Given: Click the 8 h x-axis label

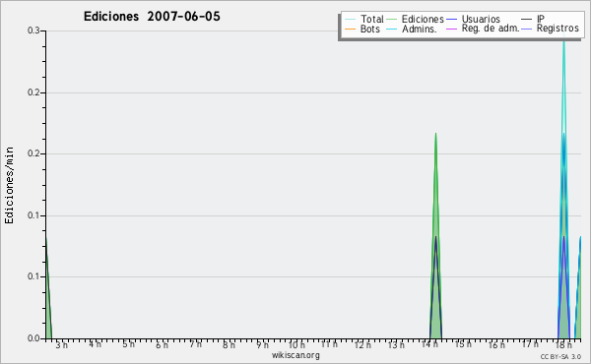Looking at the screenshot, I should 229,344.
